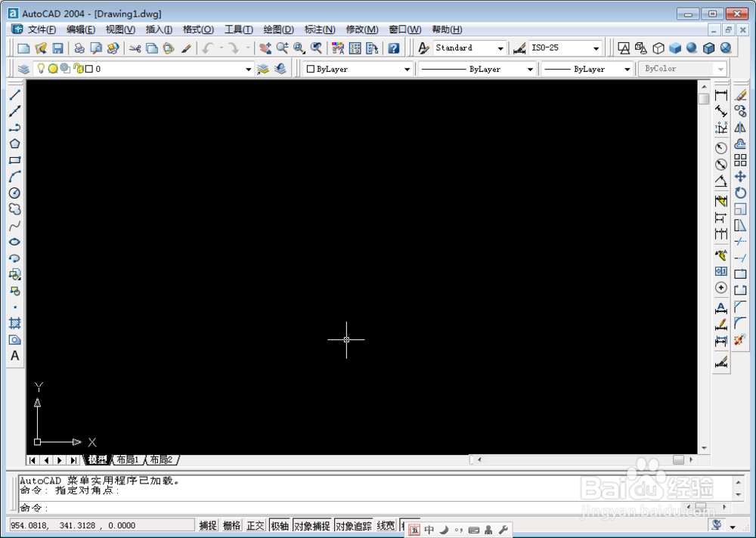Toggle 正交 ortho mode
The image size is (756, 538).
[256, 525]
